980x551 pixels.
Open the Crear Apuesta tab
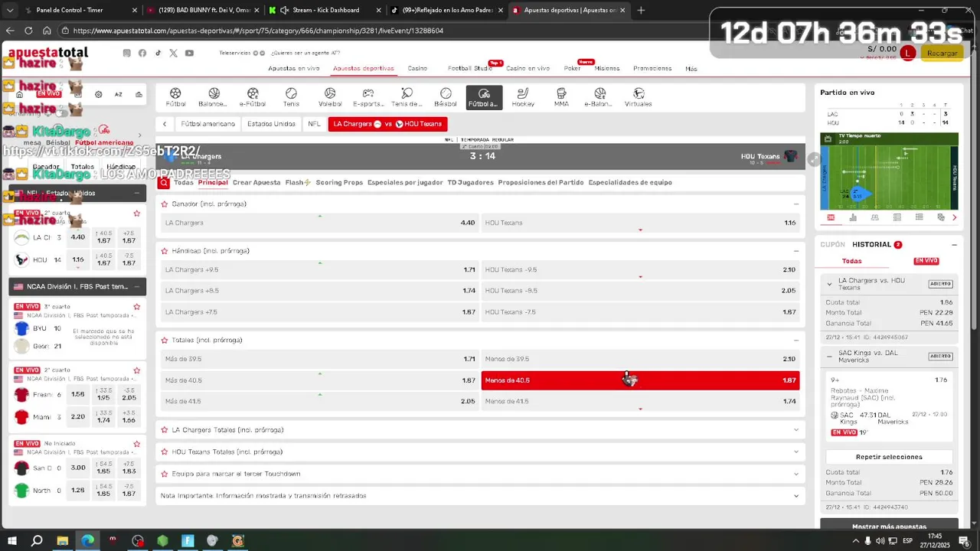pos(256,183)
